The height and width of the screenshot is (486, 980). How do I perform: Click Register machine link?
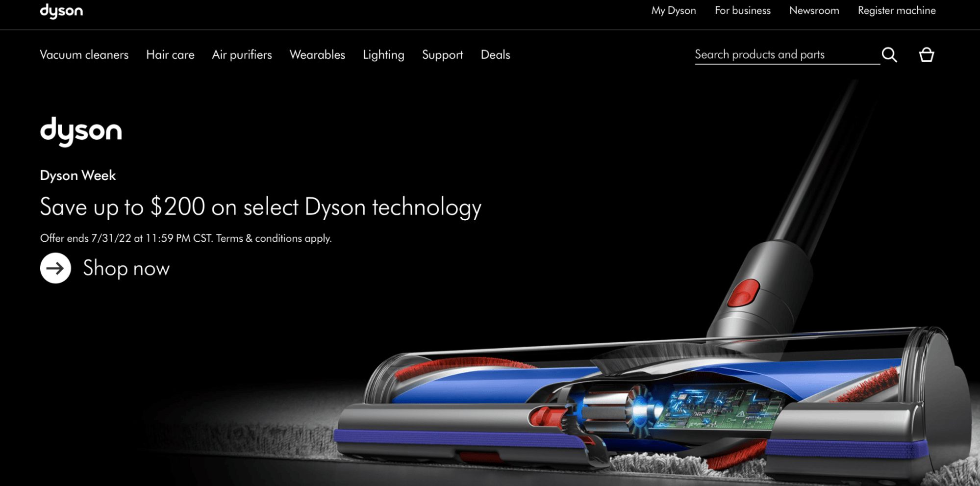click(x=897, y=10)
